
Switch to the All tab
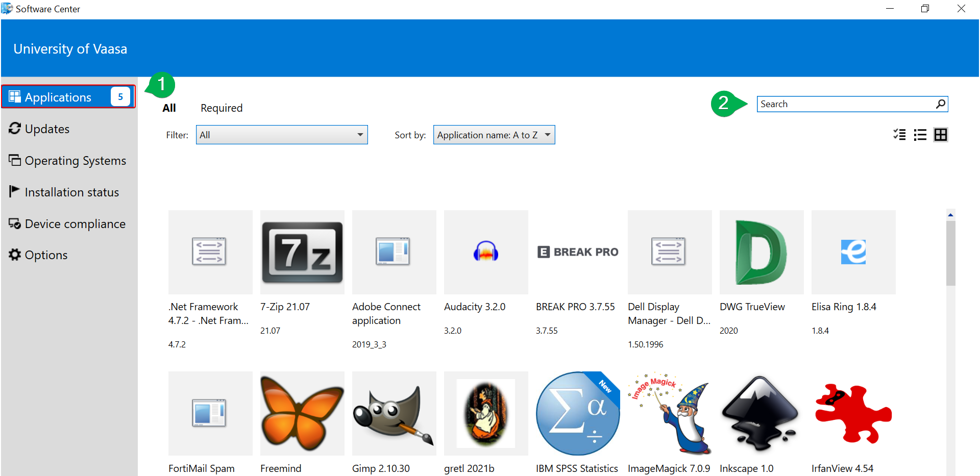169,108
